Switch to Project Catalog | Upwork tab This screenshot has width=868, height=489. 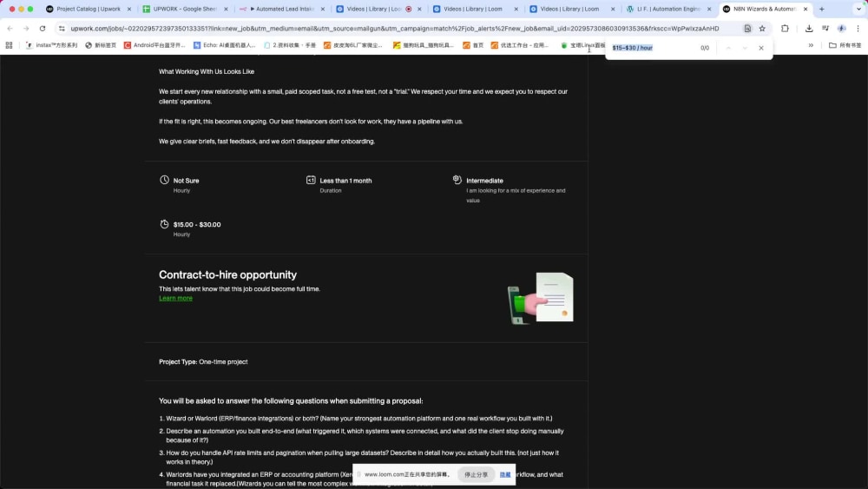(89, 9)
